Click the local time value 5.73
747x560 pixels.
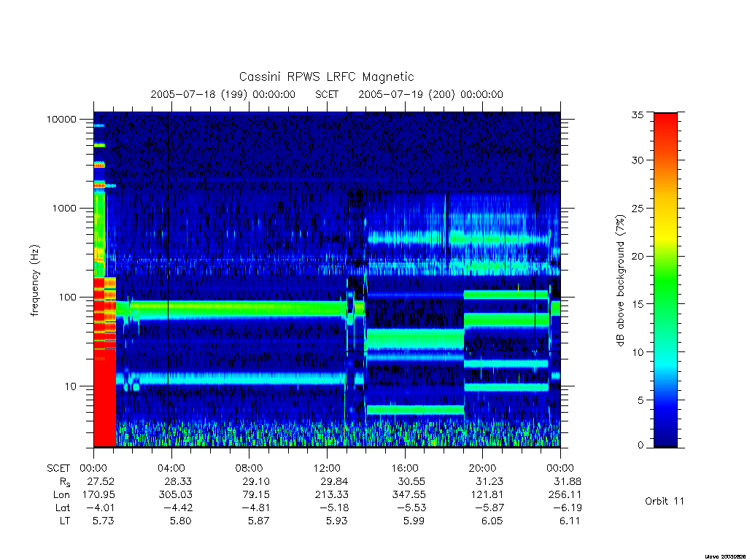[103, 521]
